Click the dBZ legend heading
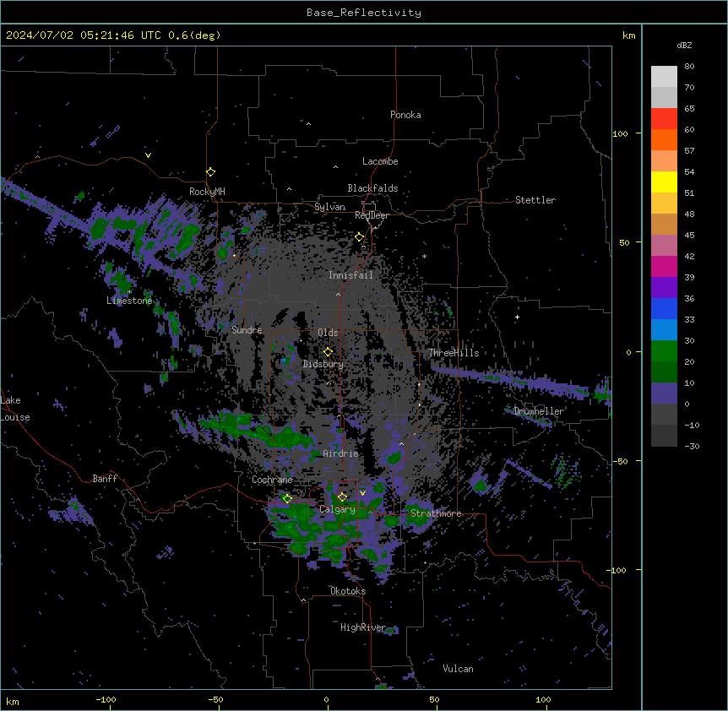 point(684,45)
